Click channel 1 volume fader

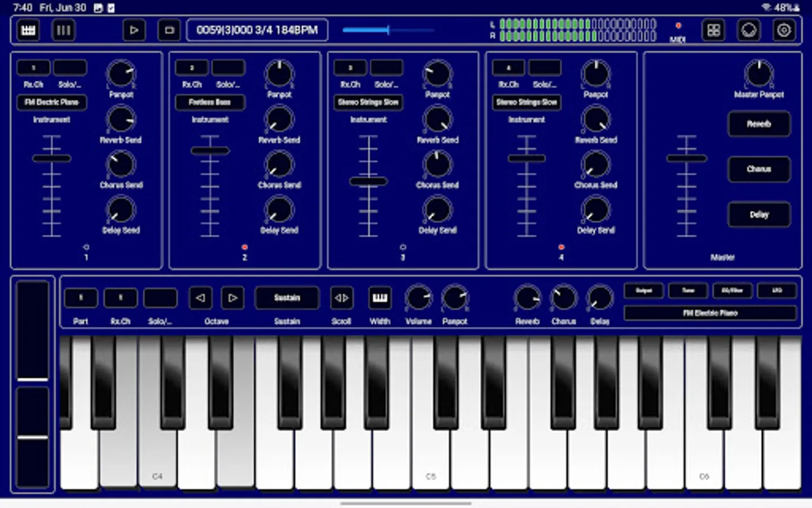click(x=51, y=159)
